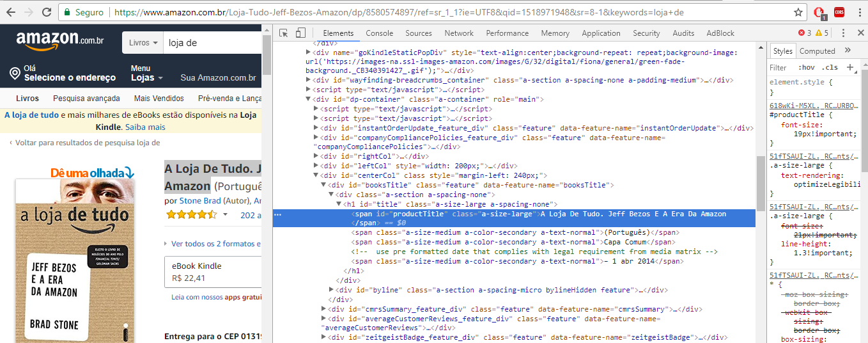868x343 pixels.
Task: Activate the DevTools inspect element picker
Action: 284,33
